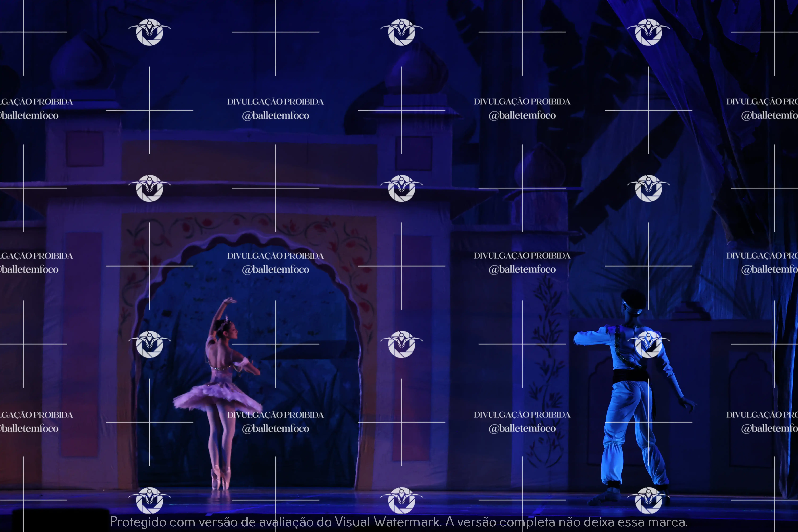
Task: Click the camera logo above the central onion dome
Action: (401, 32)
